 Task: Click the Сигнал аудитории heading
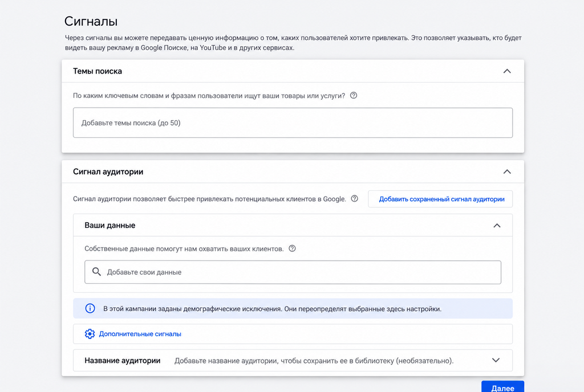click(x=108, y=171)
